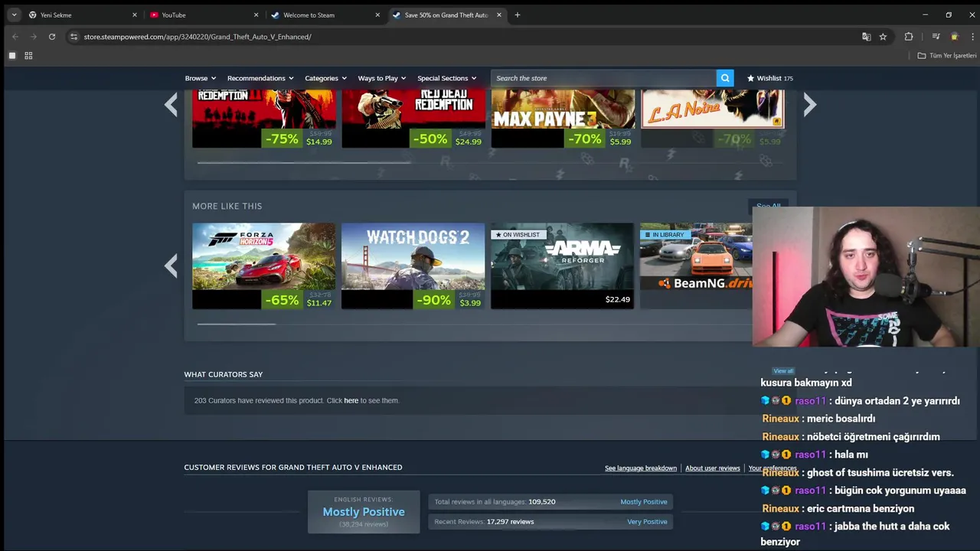Click the More Like This carousel scrollbar

click(x=237, y=324)
